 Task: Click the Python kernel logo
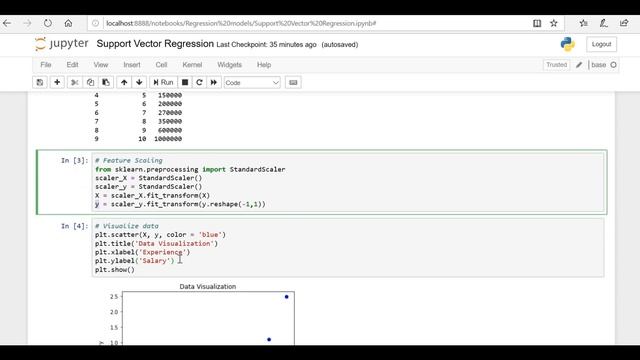(x=567, y=44)
